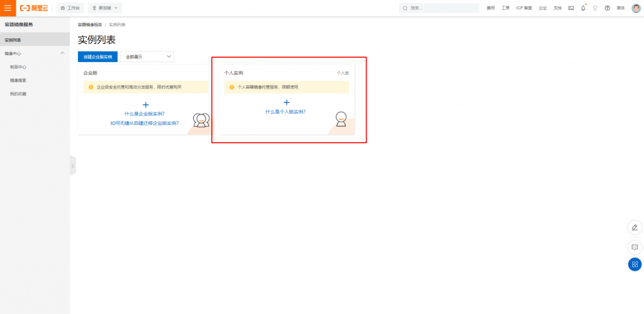The image size is (644, 314).
Task: Open the 企业 header menu
Action: pos(543,8)
